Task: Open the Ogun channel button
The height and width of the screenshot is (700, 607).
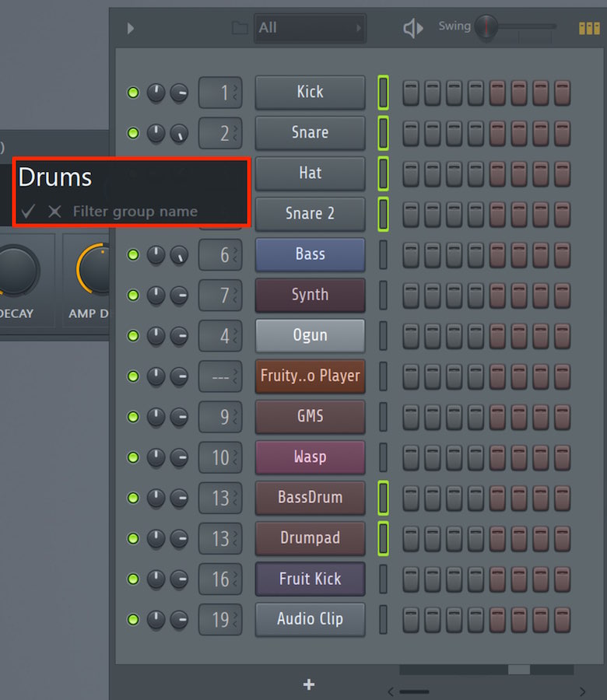Action: coord(310,336)
